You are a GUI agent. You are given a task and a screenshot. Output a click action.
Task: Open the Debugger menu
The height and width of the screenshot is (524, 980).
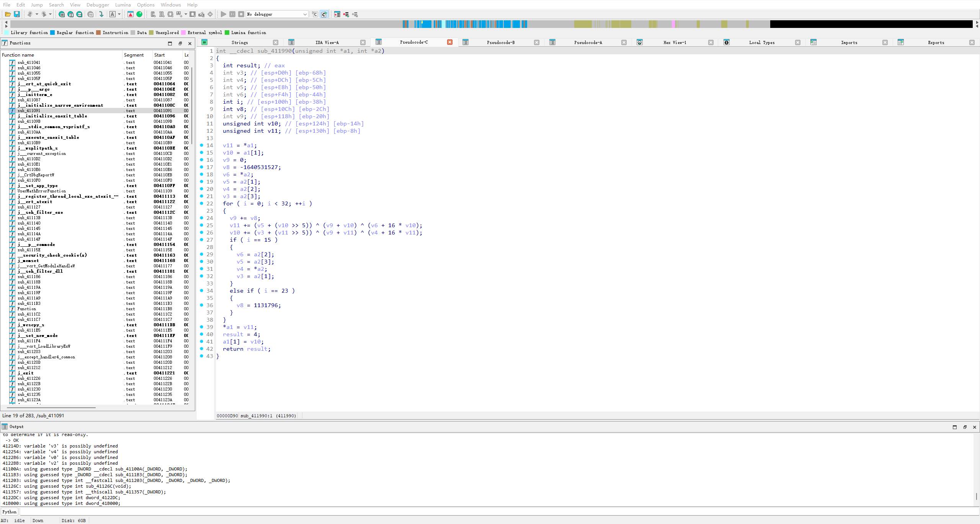[x=98, y=5]
